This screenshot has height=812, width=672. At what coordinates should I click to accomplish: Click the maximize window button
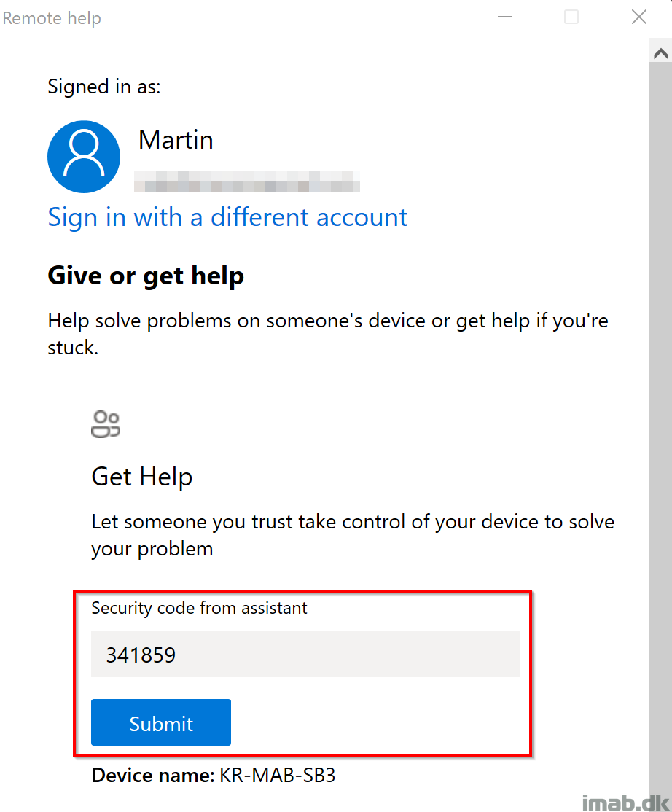click(x=571, y=17)
